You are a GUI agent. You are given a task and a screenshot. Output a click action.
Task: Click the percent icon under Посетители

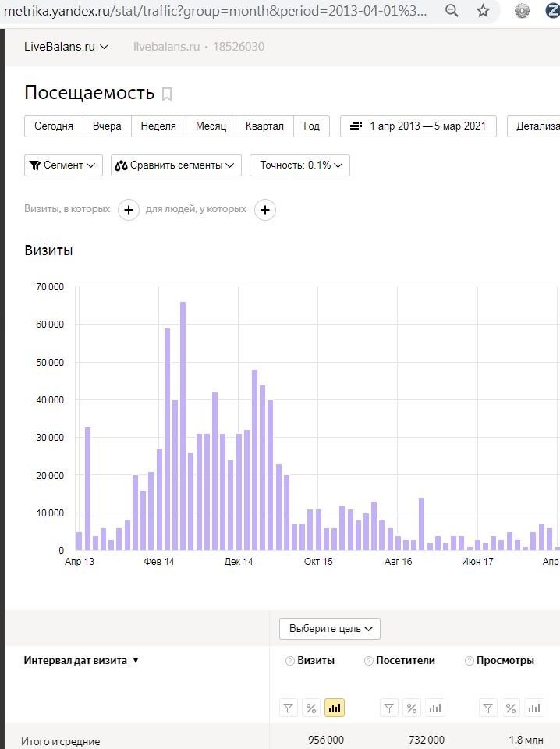(x=412, y=708)
